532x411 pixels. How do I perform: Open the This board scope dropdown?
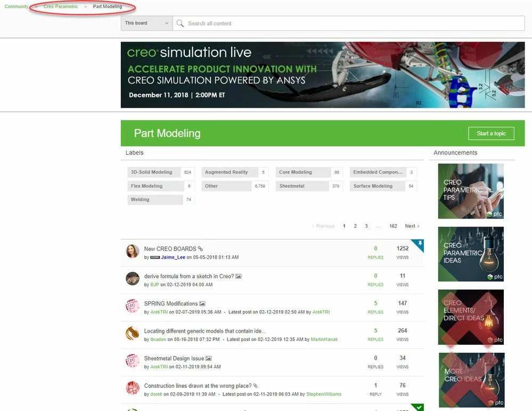pos(146,23)
